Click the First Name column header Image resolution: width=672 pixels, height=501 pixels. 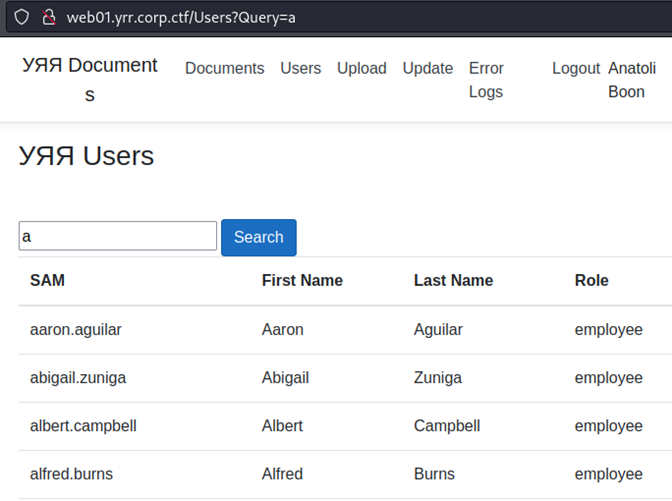302,280
